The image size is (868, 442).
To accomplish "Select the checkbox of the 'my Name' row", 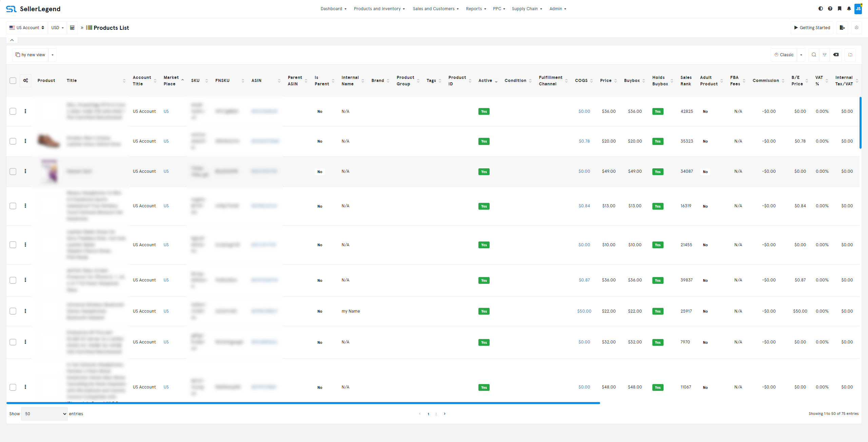I will (x=13, y=311).
